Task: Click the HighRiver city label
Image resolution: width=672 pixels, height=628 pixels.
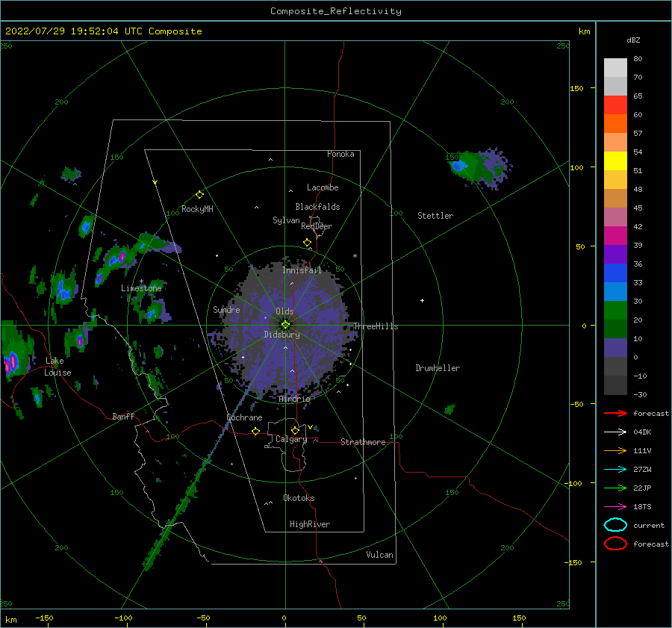Action: coord(310,524)
